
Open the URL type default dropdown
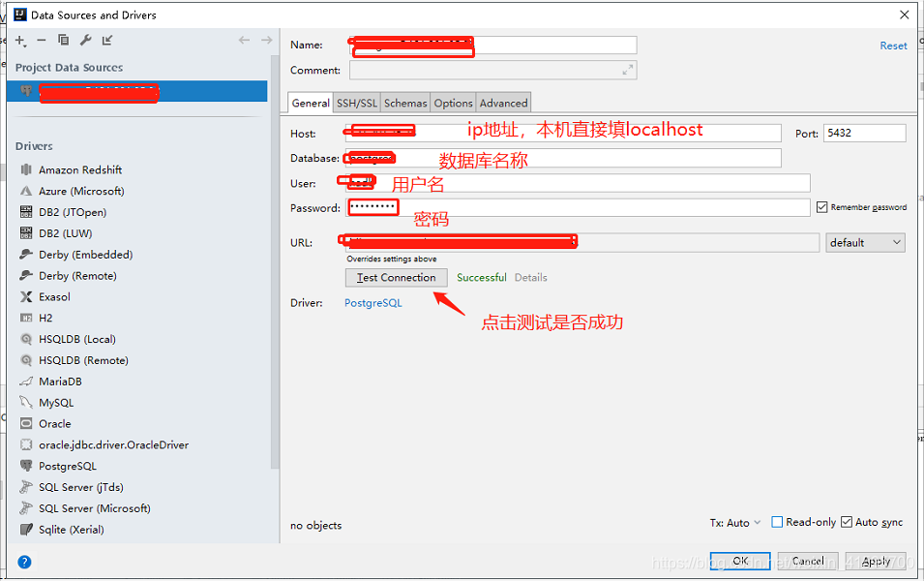[865, 242]
